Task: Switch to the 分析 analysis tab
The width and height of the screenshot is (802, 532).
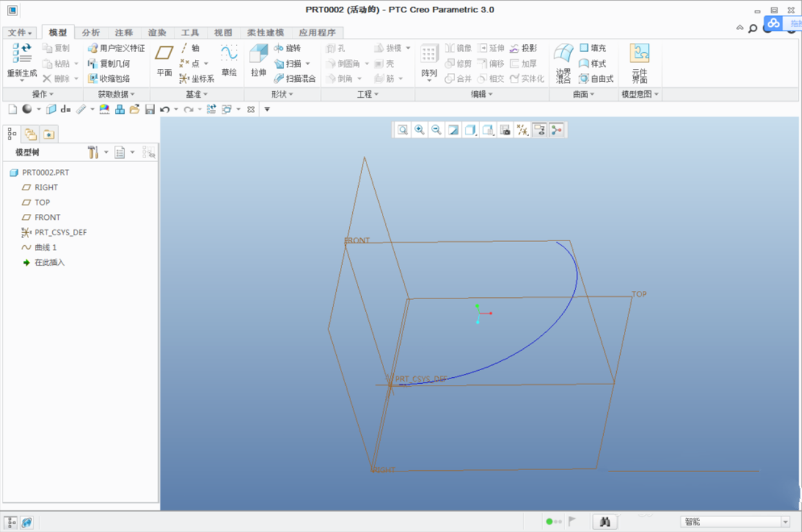Action: pyautogui.click(x=91, y=32)
